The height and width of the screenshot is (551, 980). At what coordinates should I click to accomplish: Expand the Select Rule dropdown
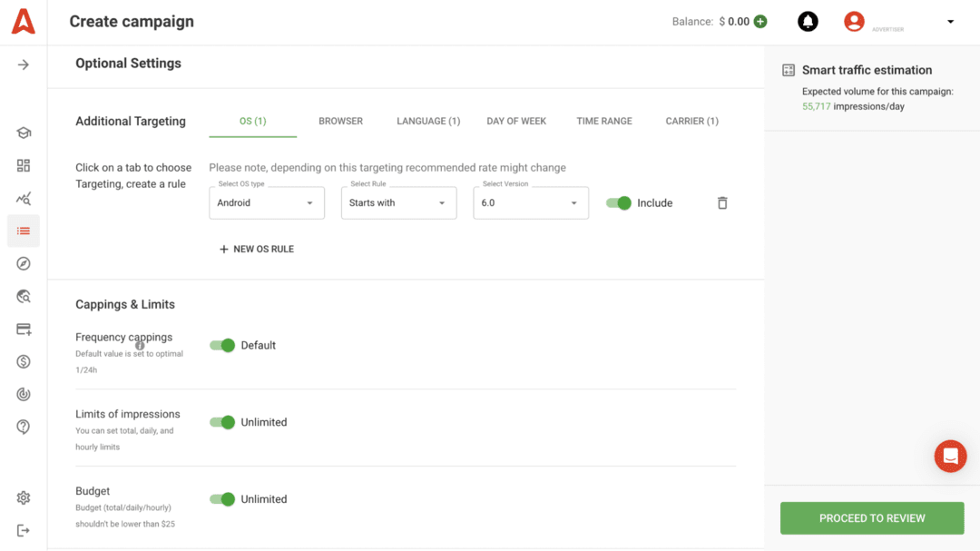pos(398,203)
